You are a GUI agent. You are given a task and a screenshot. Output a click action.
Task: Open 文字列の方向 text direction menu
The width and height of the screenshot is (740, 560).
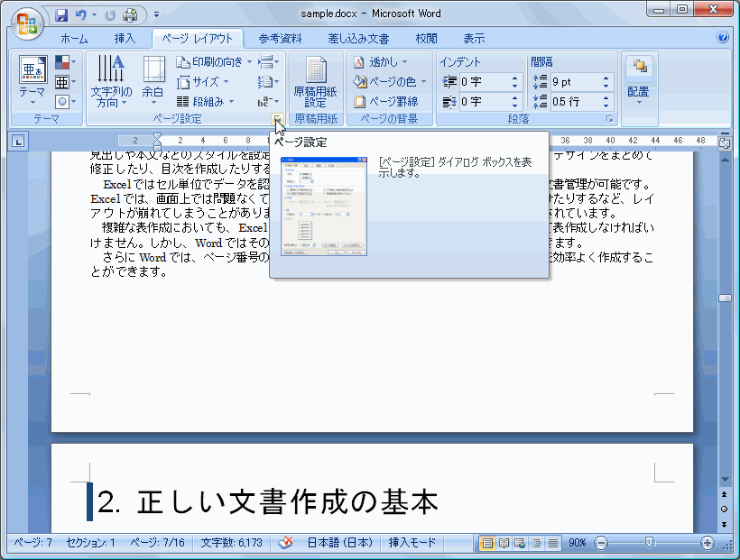(x=111, y=80)
